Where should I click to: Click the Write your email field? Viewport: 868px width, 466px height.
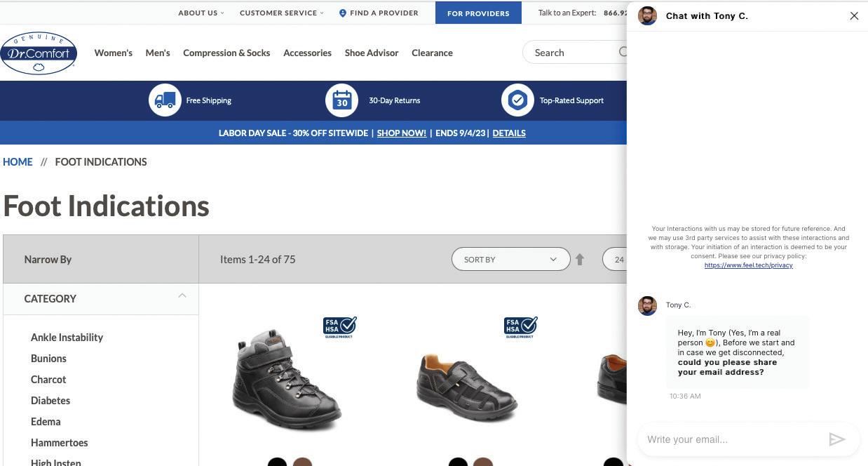pyautogui.click(x=733, y=439)
